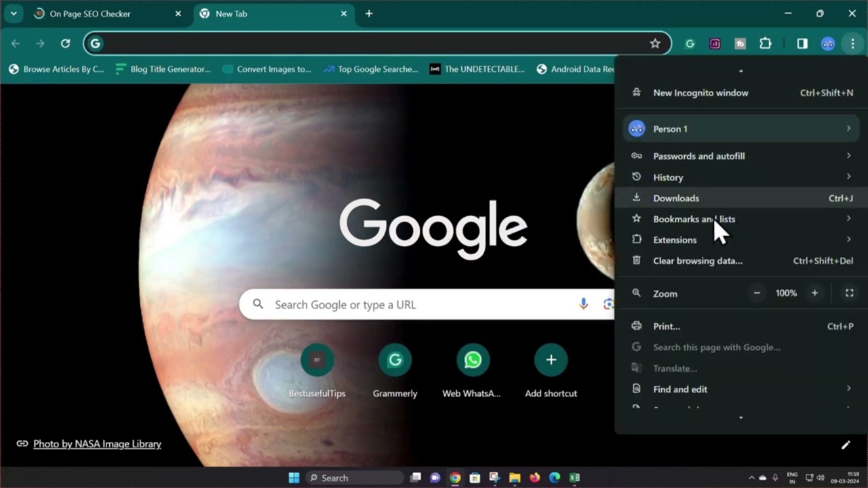Open a new tab with the plus button
The width and height of the screenshot is (868, 488).
pyautogui.click(x=369, y=14)
